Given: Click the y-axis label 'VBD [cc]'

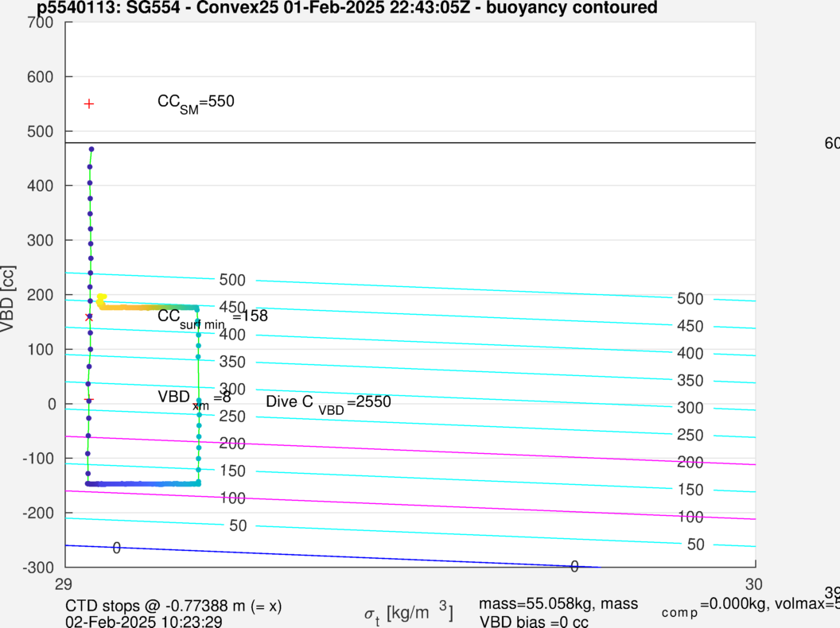Looking at the screenshot, I should coord(8,298).
